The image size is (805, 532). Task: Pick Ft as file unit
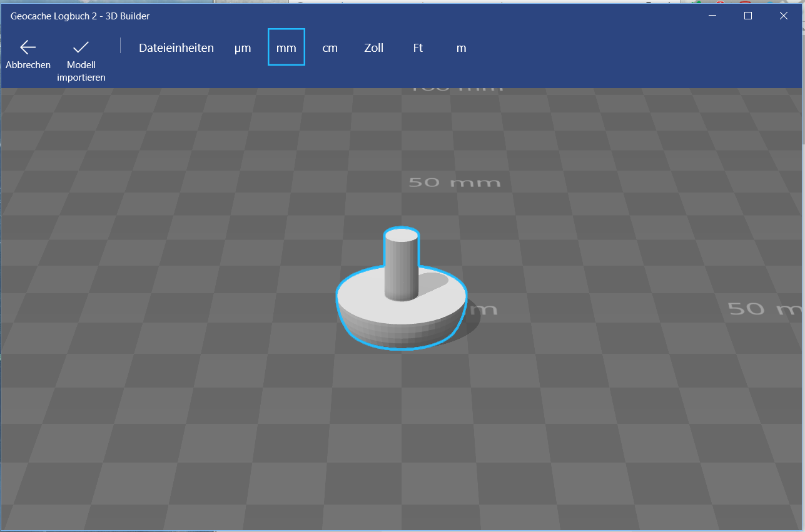point(418,48)
